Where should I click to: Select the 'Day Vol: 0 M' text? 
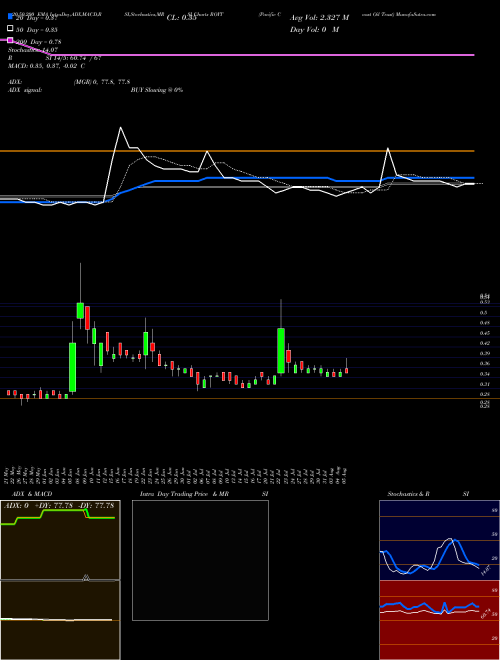pos(314,29)
